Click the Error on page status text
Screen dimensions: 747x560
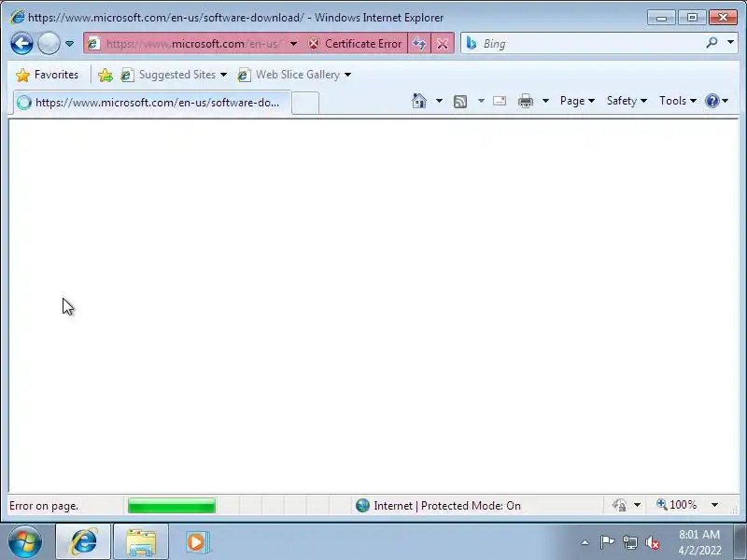[44, 506]
